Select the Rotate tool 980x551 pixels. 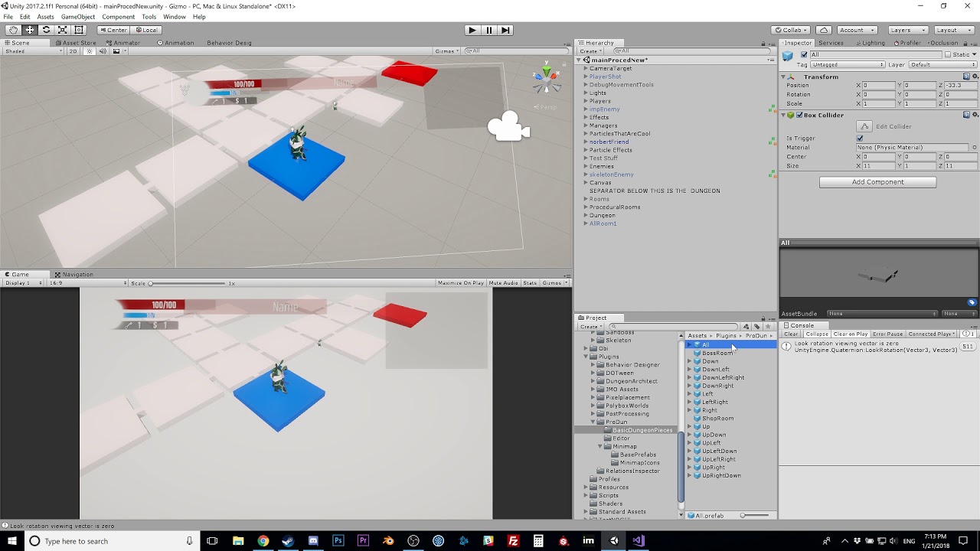point(46,30)
